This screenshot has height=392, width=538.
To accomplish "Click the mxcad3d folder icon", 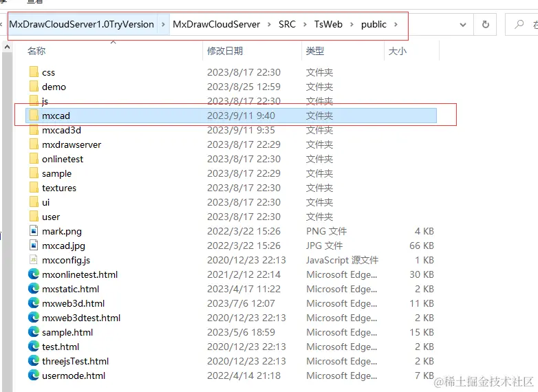I will (x=34, y=130).
